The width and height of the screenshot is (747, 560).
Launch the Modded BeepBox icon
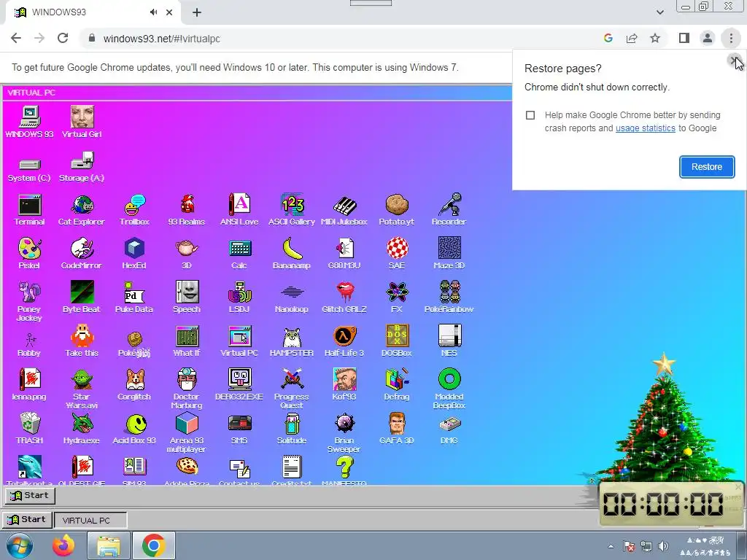point(449,389)
